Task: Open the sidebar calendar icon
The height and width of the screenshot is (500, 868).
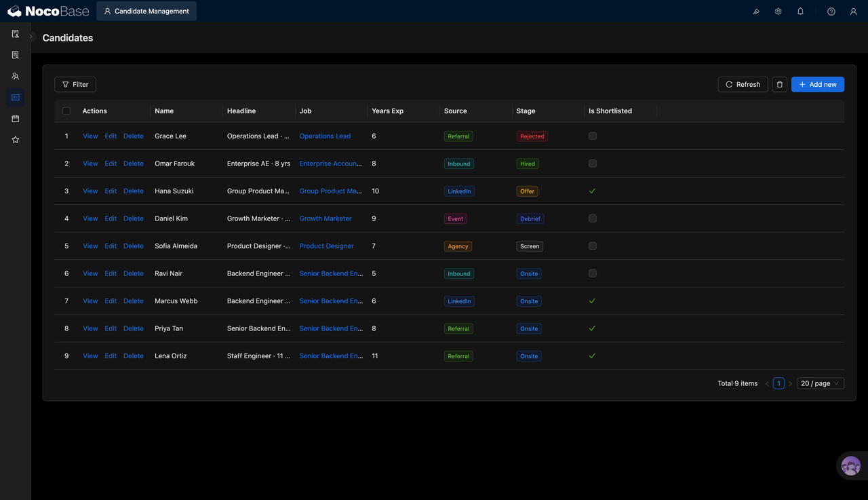Action: (x=15, y=119)
